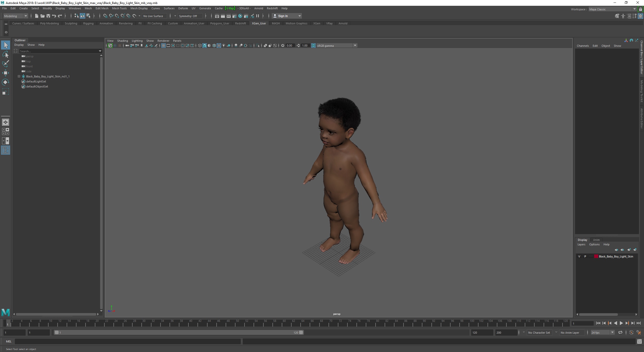This screenshot has width=644, height=352.
Task: Open the Sign In dropdown arrow
Action: pos(299,16)
